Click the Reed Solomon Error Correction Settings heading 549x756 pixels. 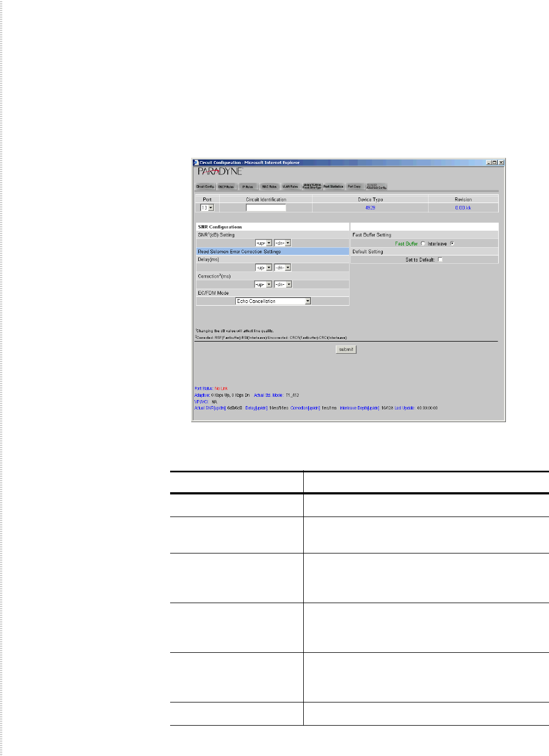pyautogui.click(x=239, y=252)
